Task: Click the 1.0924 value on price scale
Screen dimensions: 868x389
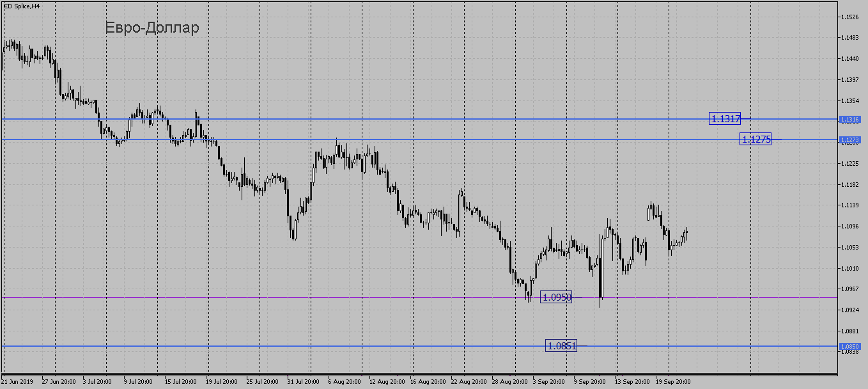Action: pos(849,310)
